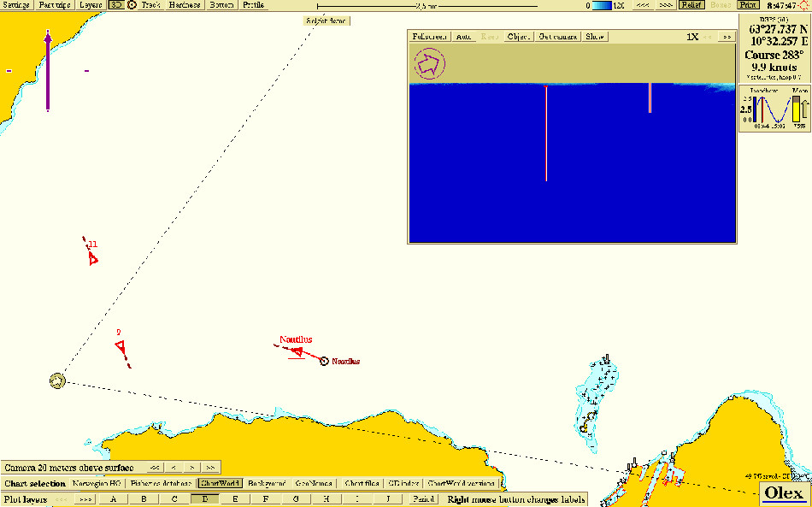Toggle the Boxes button
The width and height of the screenshot is (812, 507).
point(720,5)
